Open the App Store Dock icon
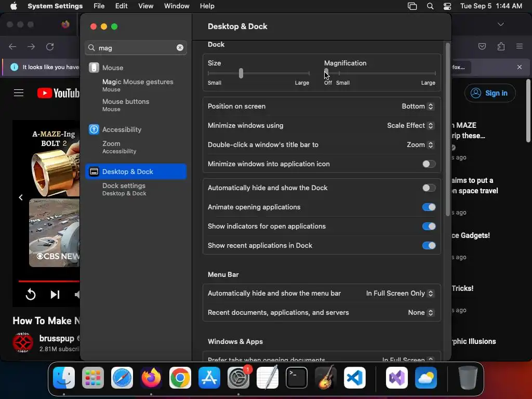The image size is (532, 399). [x=209, y=378]
